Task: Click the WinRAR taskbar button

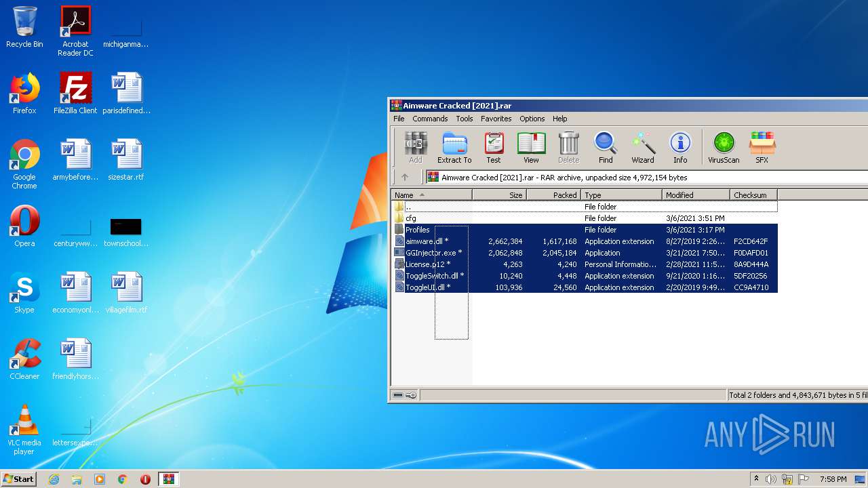Action: pyautogui.click(x=169, y=479)
